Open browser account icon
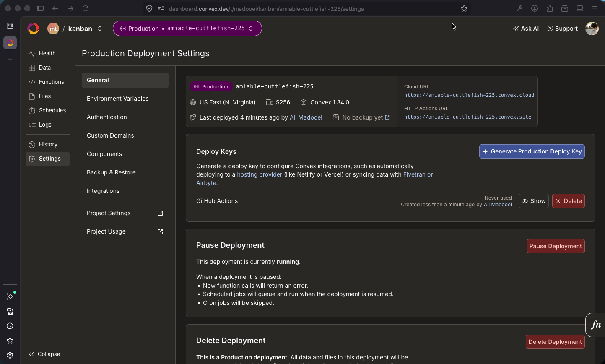Viewport: 605px width, 364px height. [535, 8]
